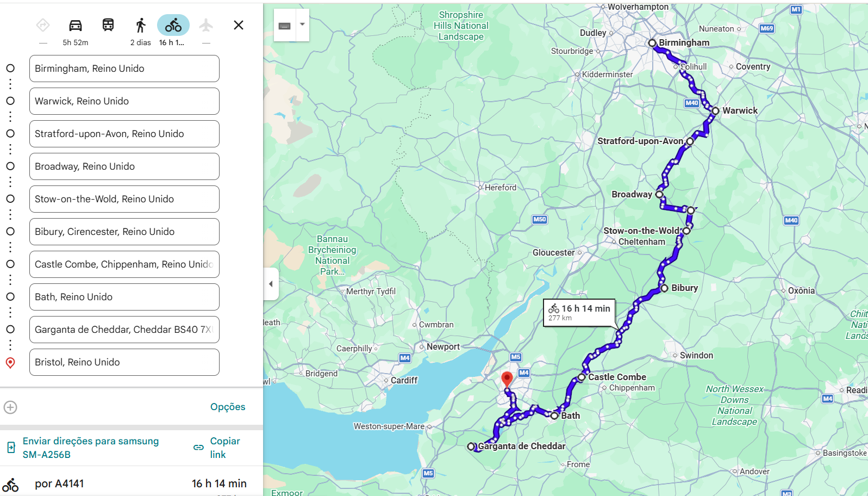Click the Gloucester label on the map
This screenshot has width=868, height=496.
coord(553,252)
